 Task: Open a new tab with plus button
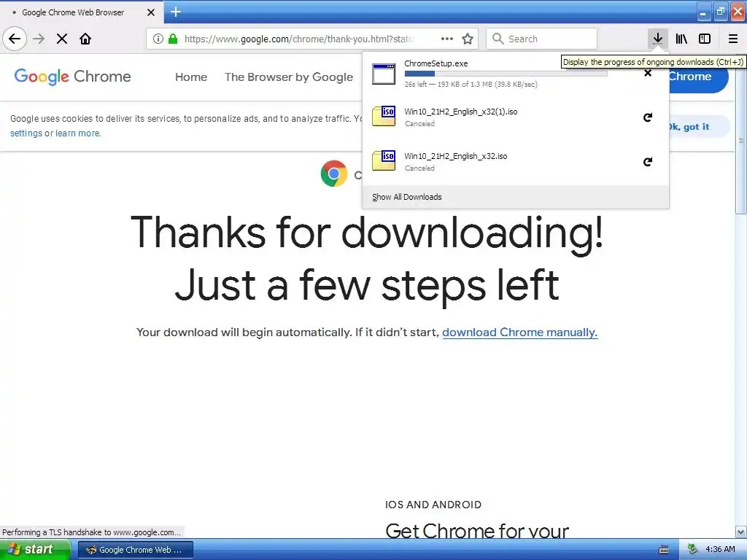(176, 12)
